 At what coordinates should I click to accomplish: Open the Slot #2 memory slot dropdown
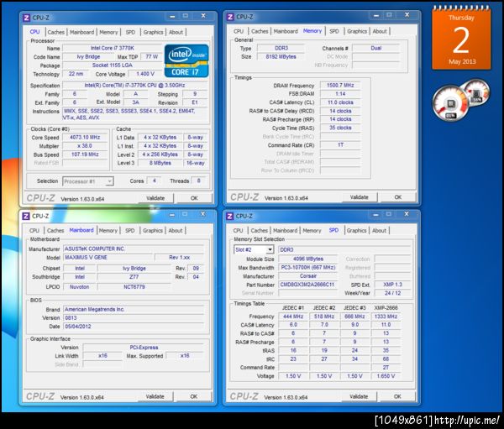tap(254, 249)
